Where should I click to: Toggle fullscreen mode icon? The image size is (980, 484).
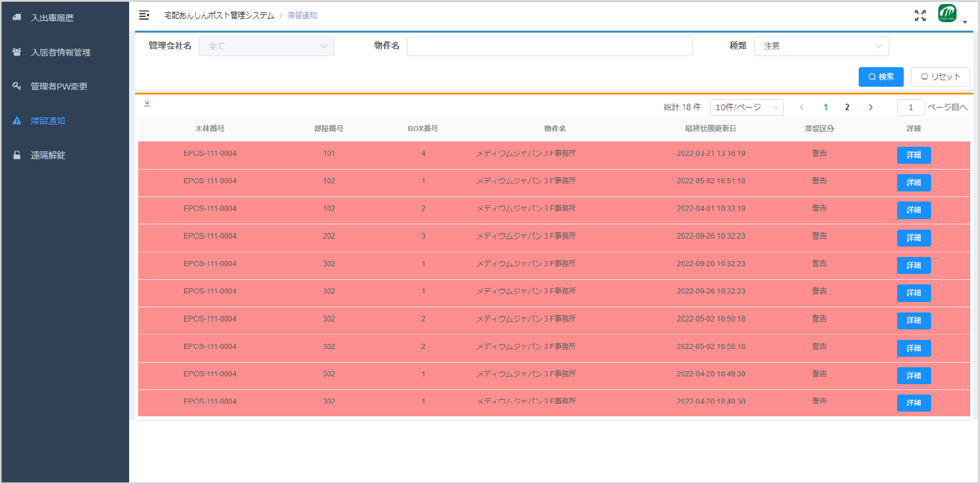(920, 16)
